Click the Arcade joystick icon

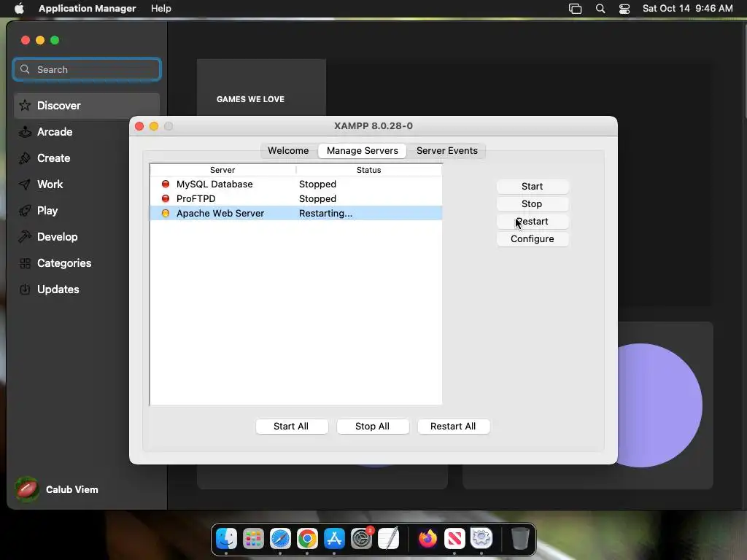(25, 132)
